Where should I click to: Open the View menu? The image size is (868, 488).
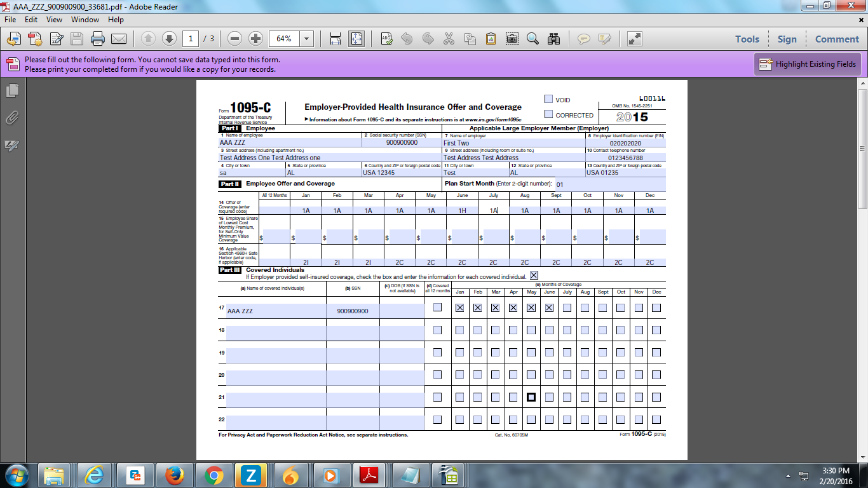(54, 20)
